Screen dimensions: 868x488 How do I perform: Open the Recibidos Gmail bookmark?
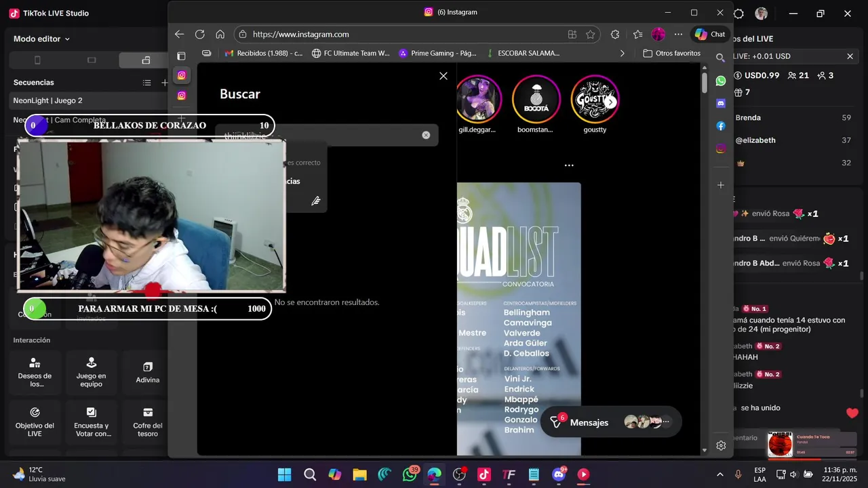(264, 53)
